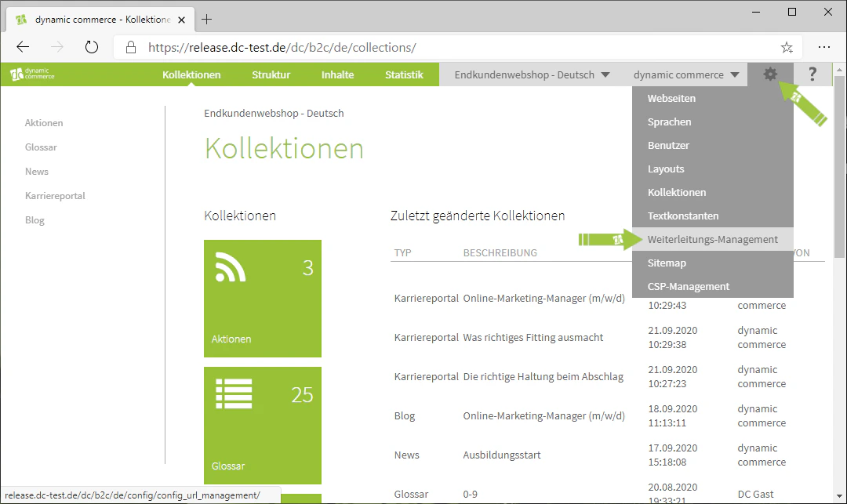Viewport: 847px width, 504px height.
Task: Maximize the browser window
Action: (792, 12)
